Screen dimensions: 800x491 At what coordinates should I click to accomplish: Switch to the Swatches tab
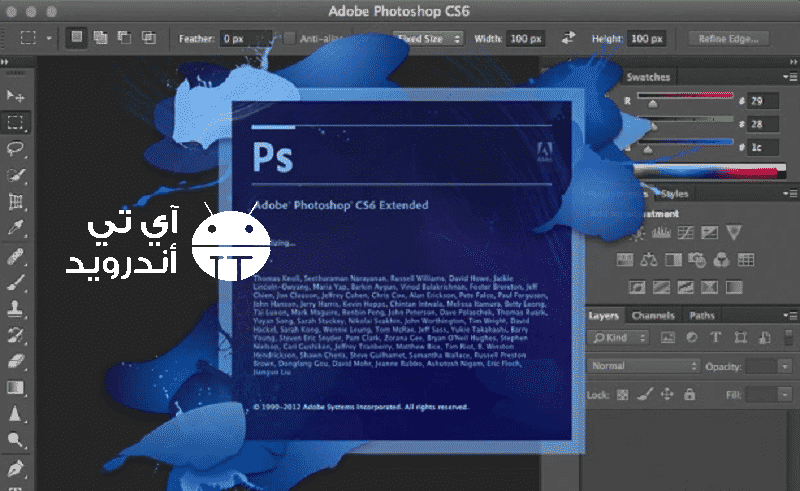pyautogui.click(x=648, y=77)
